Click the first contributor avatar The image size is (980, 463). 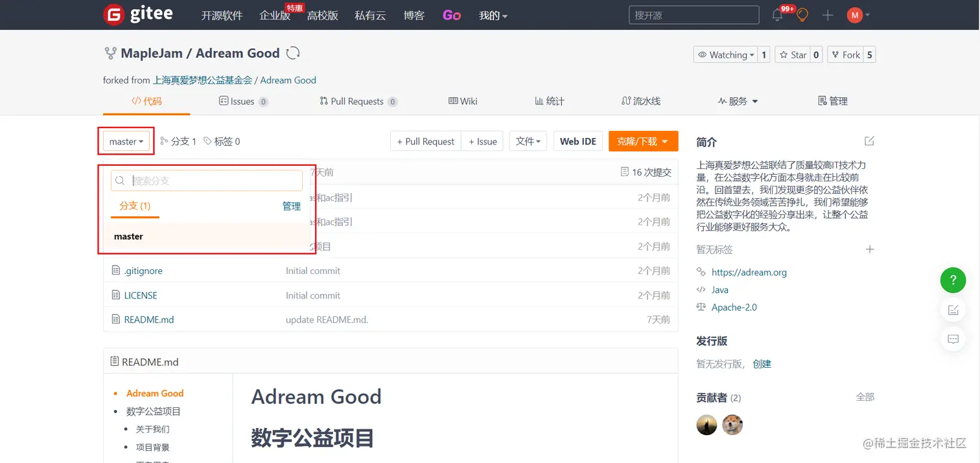pos(706,425)
